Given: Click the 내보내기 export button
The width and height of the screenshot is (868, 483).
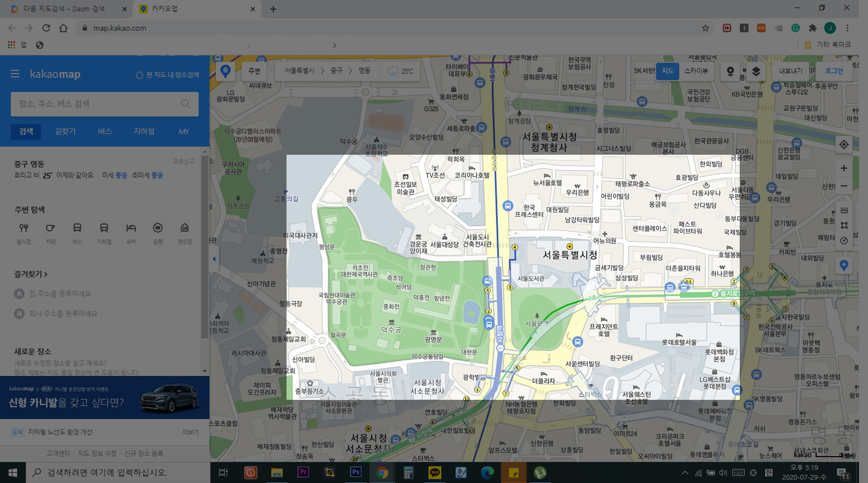Looking at the screenshot, I should [x=790, y=71].
